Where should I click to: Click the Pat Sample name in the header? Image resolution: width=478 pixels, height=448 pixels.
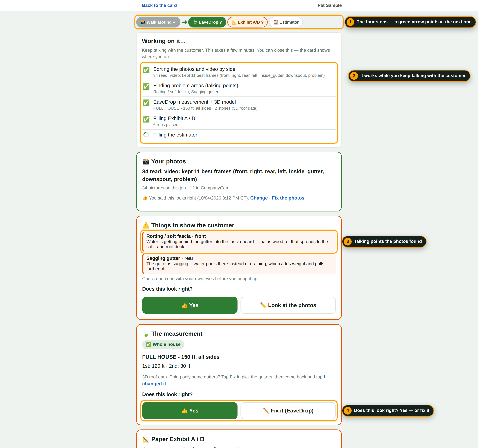(329, 5)
